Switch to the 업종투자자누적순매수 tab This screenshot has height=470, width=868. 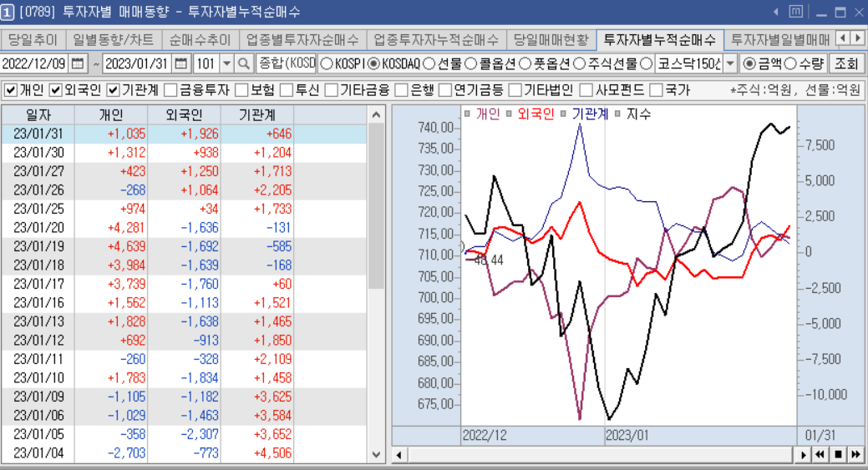coord(435,40)
